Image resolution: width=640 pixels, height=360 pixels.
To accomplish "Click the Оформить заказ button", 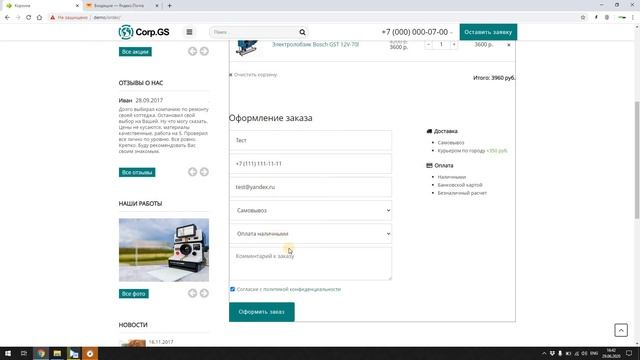I will pyautogui.click(x=262, y=312).
